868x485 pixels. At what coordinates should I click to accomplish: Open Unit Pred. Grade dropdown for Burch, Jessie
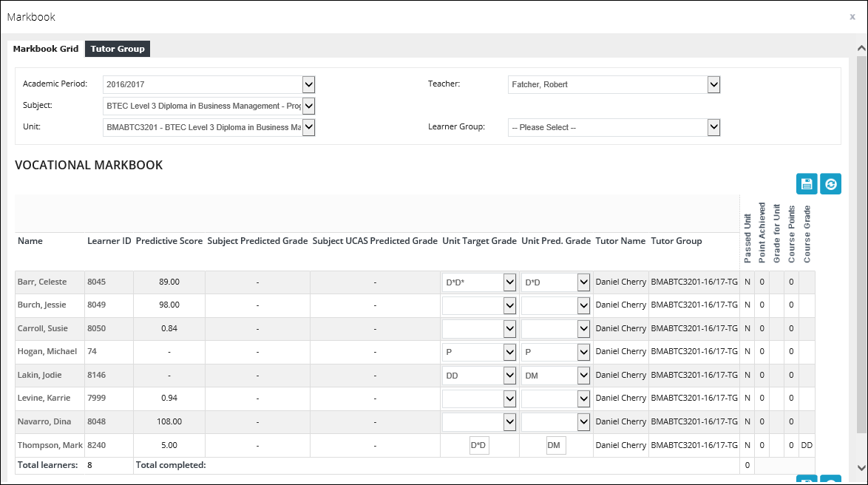583,305
